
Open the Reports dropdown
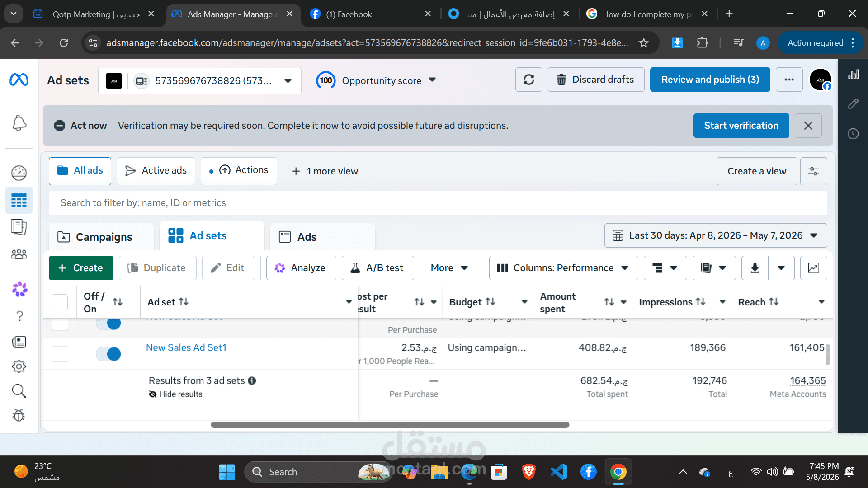(714, 268)
